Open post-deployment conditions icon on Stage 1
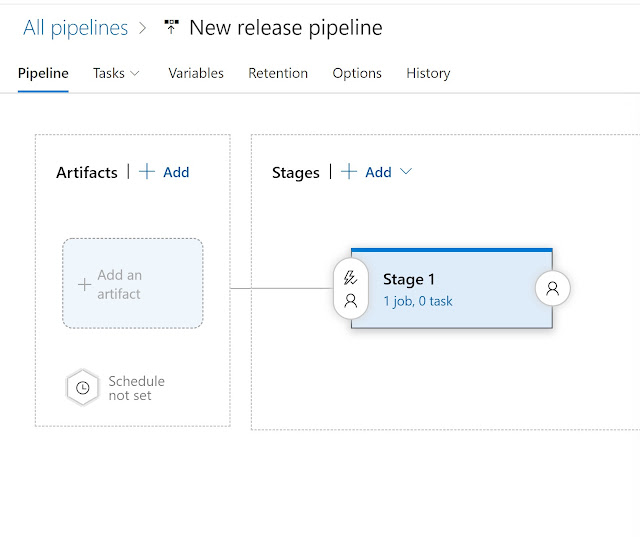 [x=552, y=289]
